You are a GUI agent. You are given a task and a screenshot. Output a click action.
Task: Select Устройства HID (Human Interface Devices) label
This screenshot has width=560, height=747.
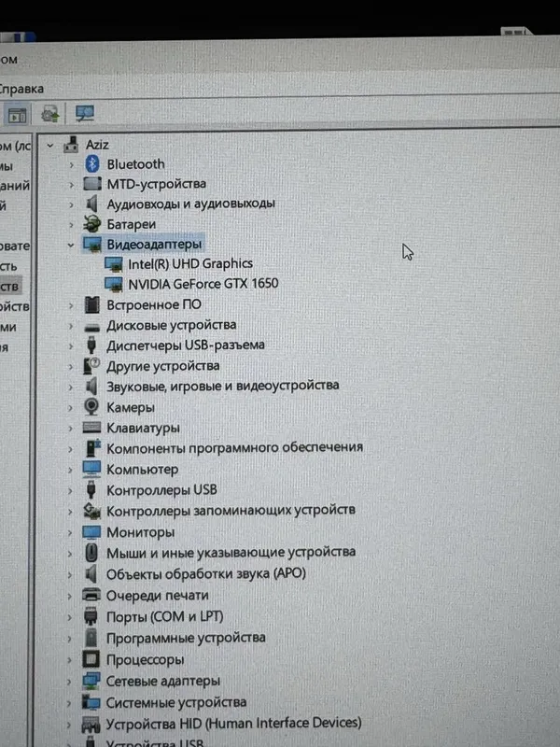(x=233, y=723)
